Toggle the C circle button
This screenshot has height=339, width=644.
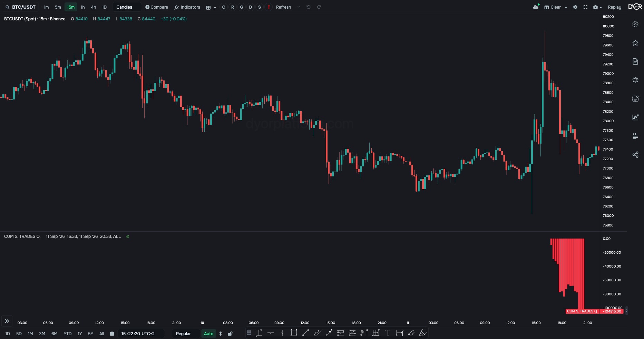coord(224,7)
